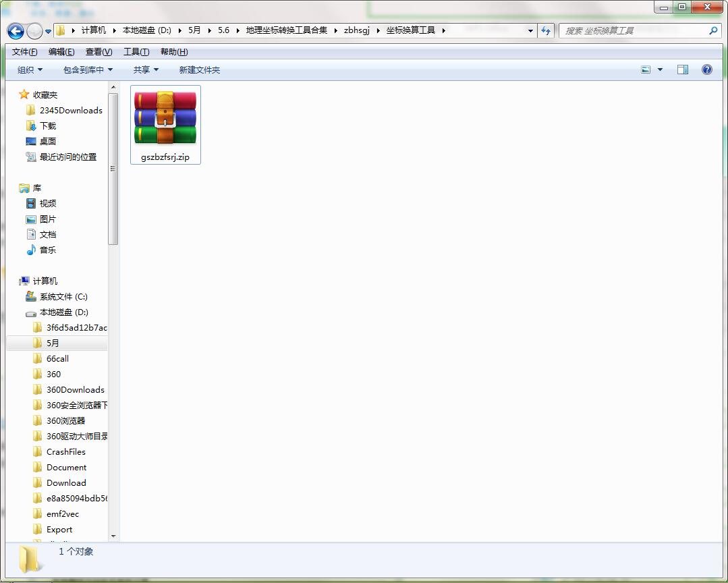The height and width of the screenshot is (583, 728).
Task: Open the 视频 library
Action: click(41, 203)
